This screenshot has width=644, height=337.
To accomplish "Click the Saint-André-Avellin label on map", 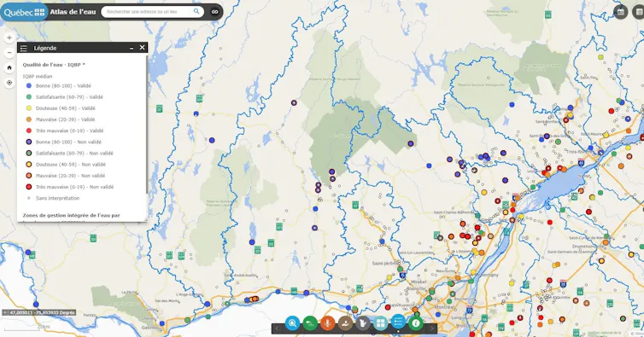I will (x=240, y=275).
